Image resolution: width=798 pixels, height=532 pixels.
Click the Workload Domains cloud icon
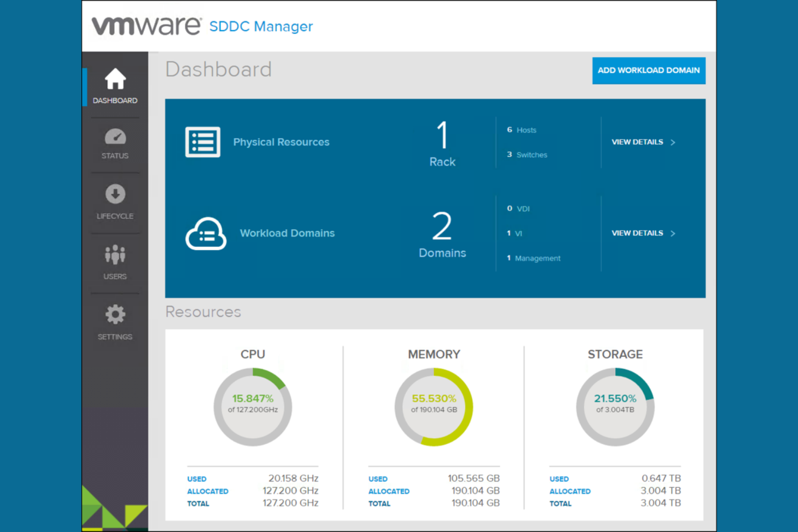click(x=205, y=233)
